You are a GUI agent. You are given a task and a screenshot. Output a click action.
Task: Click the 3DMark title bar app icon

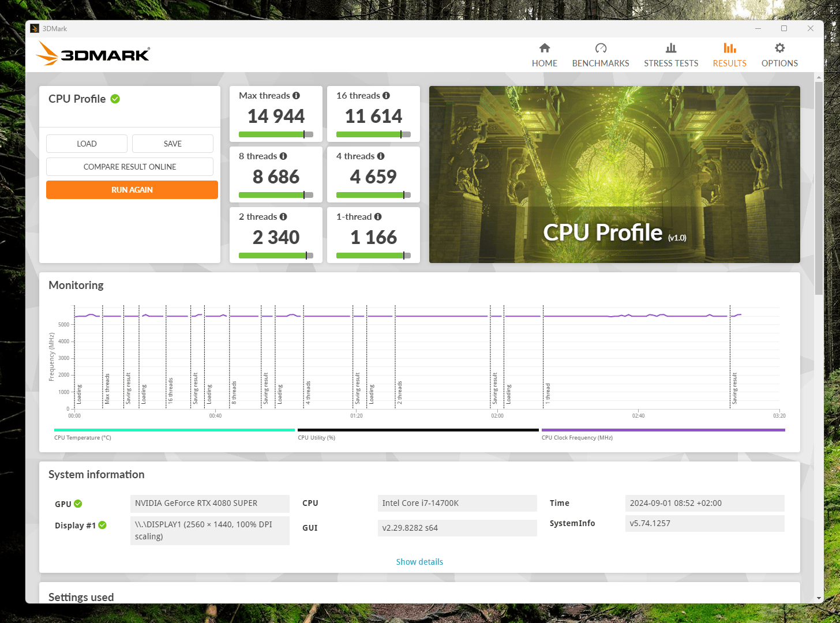pyautogui.click(x=35, y=28)
